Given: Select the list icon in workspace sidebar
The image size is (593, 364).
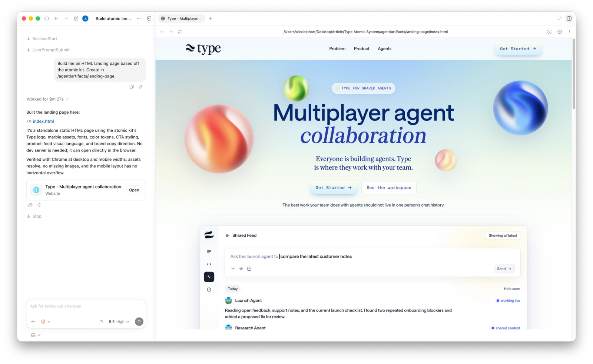Looking at the screenshot, I should (x=209, y=251).
